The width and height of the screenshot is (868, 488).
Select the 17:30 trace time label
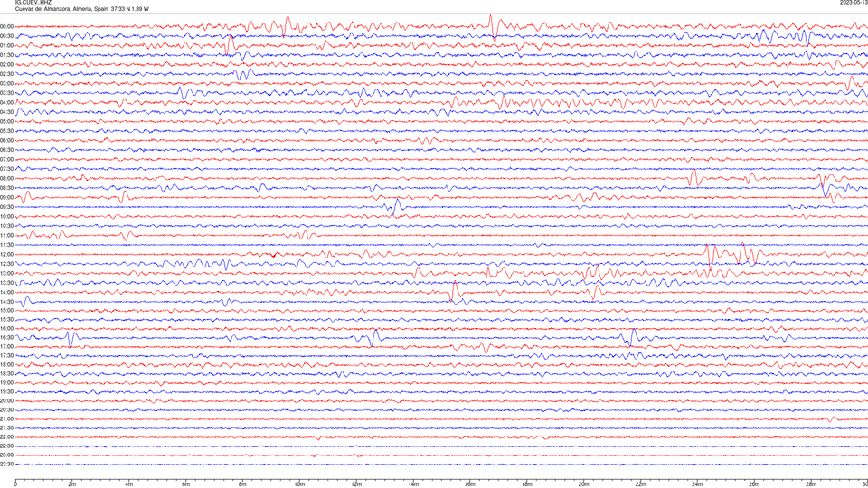(x=6, y=356)
